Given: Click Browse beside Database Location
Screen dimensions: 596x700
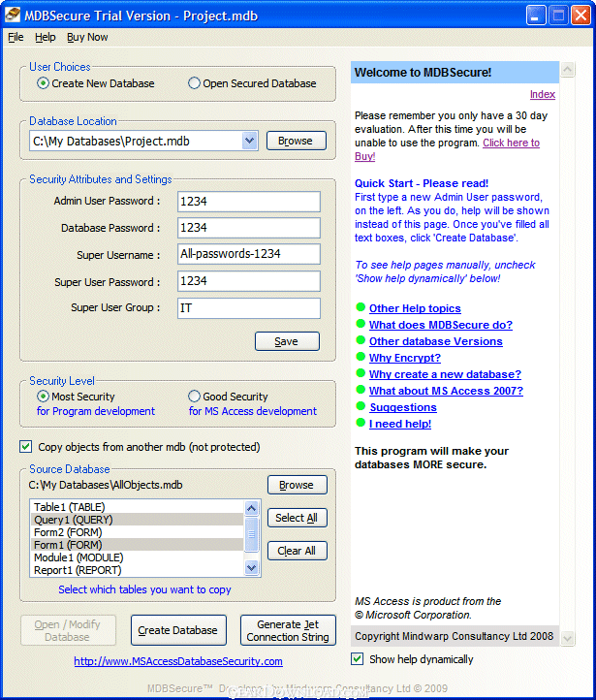Looking at the screenshot, I should tap(297, 142).
